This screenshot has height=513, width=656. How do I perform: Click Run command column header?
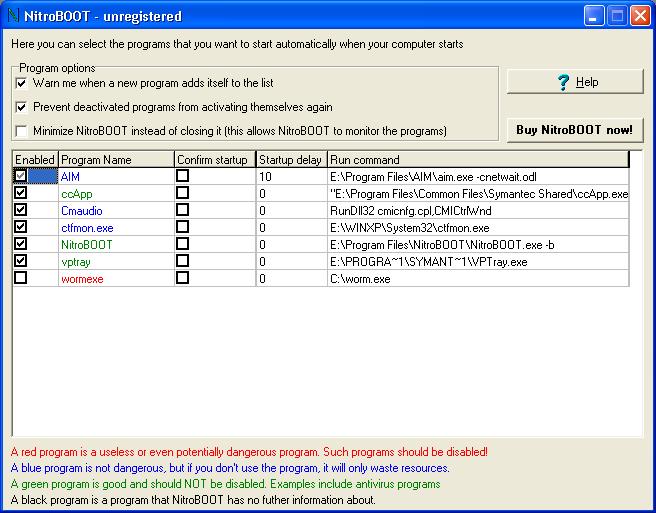coord(478,159)
